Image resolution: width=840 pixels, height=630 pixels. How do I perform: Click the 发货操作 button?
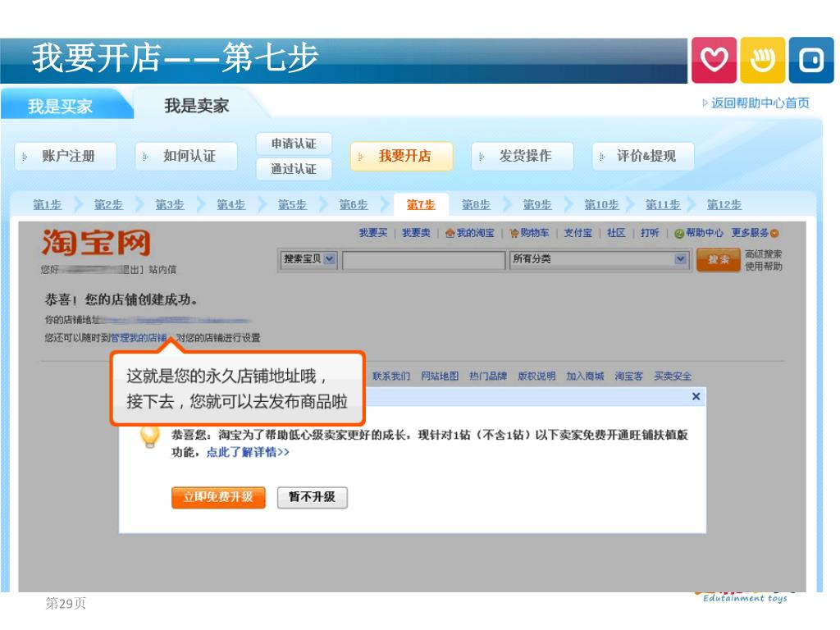[523, 157]
